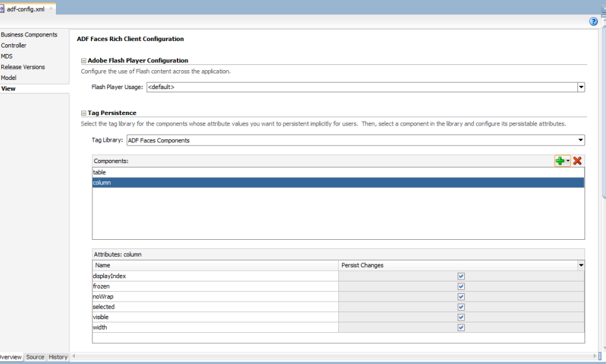Image resolution: width=606 pixels, height=364 pixels.
Task: Toggle width Persist Changes checkbox
Action: pyautogui.click(x=461, y=328)
